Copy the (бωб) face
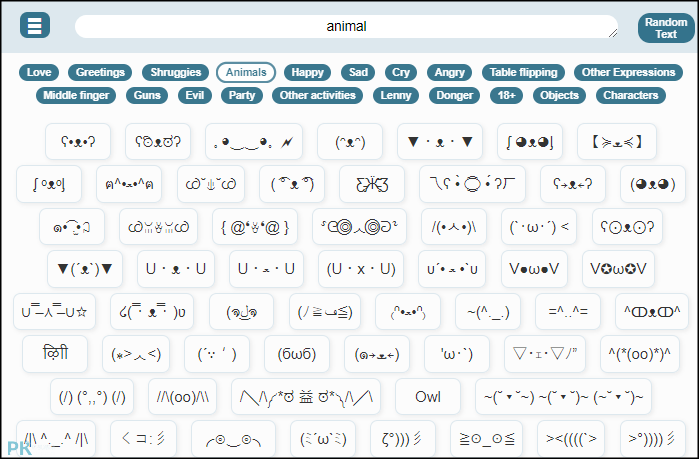This screenshot has height=459, width=699. tap(297, 354)
